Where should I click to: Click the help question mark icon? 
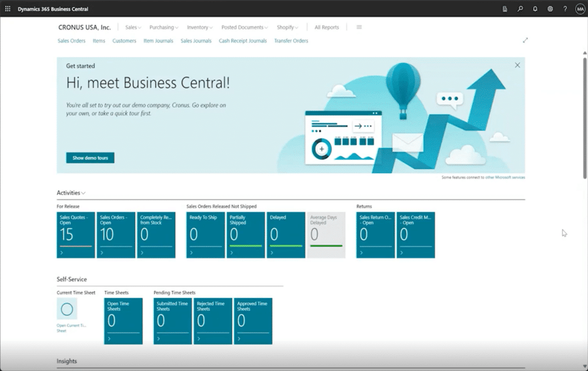565,9
